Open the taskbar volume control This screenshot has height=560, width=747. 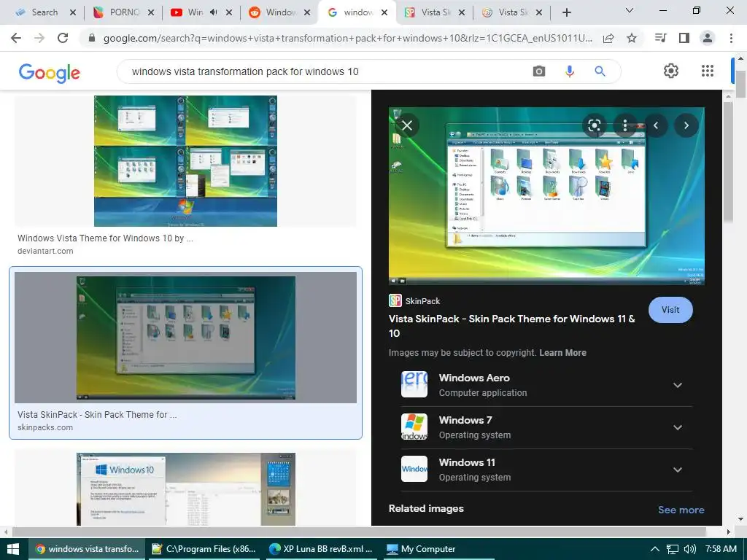click(x=689, y=549)
